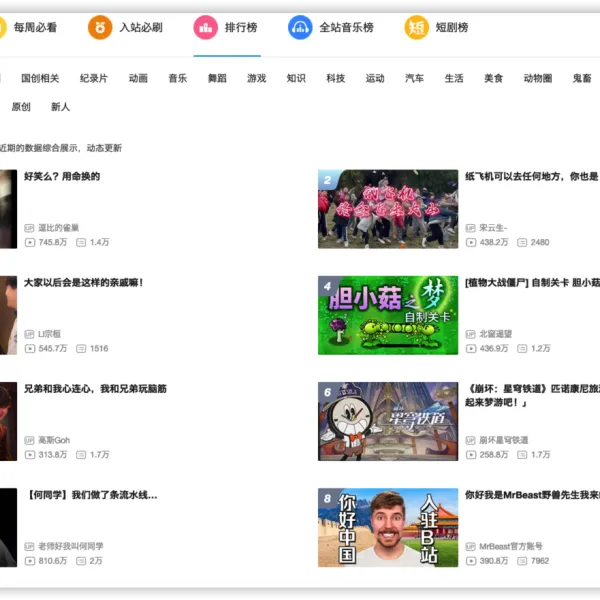Select the 鬼畜 category
Image resolution: width=600 pixels, height=600 pixels.
tap(582, 78)
